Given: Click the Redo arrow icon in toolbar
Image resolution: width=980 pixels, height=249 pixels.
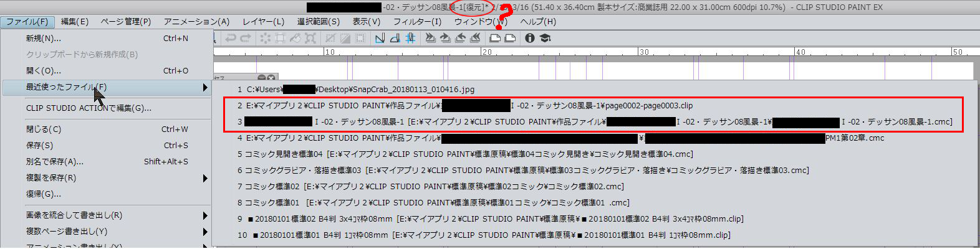Looking at the screenshot, I should 246,38.
